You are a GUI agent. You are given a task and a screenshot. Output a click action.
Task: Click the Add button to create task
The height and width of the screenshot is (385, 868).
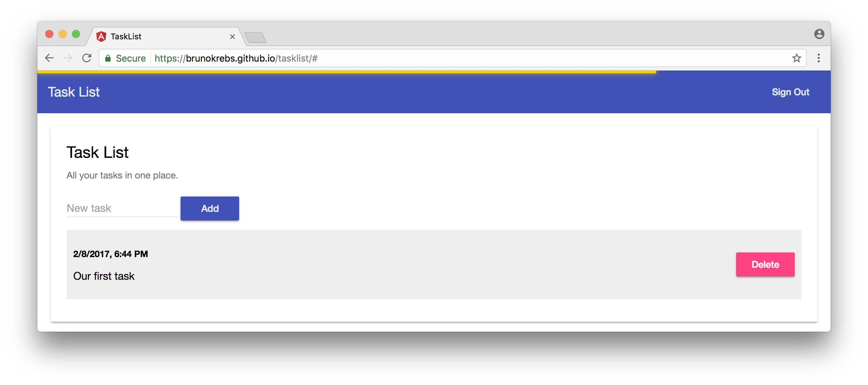(x=209, y=208)
